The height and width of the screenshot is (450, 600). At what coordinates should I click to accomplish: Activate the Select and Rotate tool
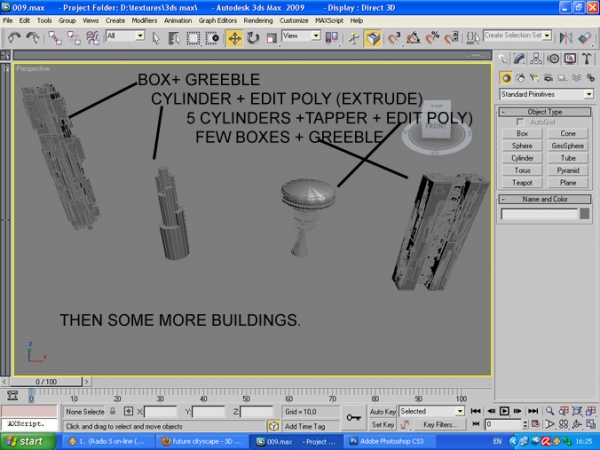coord(253,38)
